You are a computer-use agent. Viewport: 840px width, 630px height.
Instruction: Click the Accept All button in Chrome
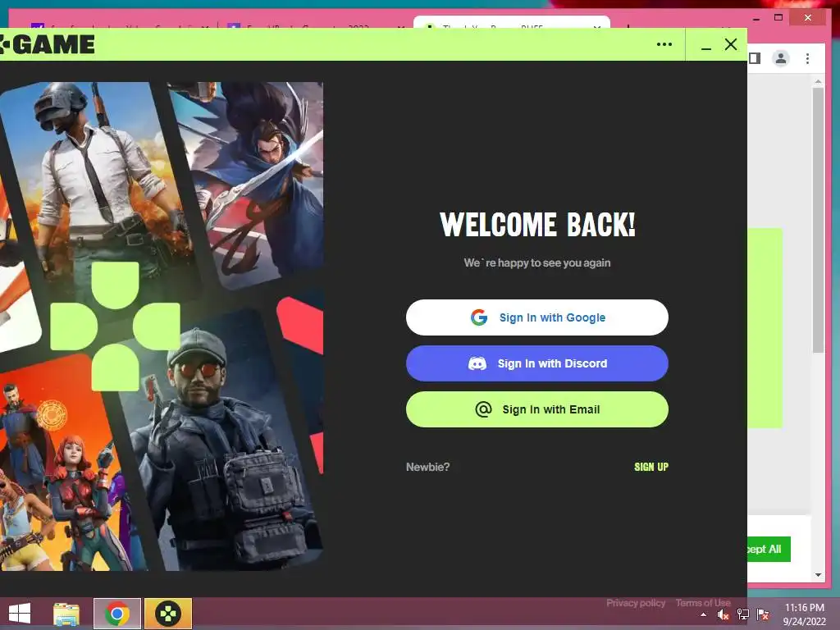[x=769, y=549]
